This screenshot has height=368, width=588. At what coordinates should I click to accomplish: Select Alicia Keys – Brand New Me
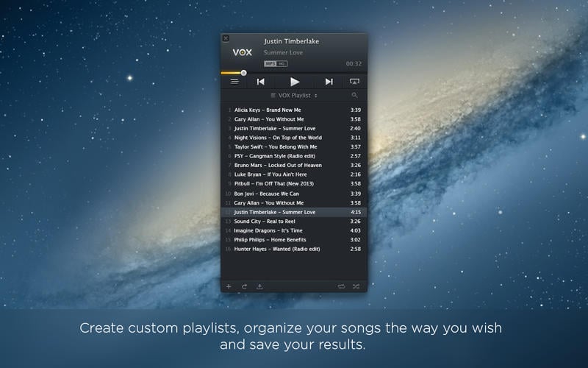294,110
